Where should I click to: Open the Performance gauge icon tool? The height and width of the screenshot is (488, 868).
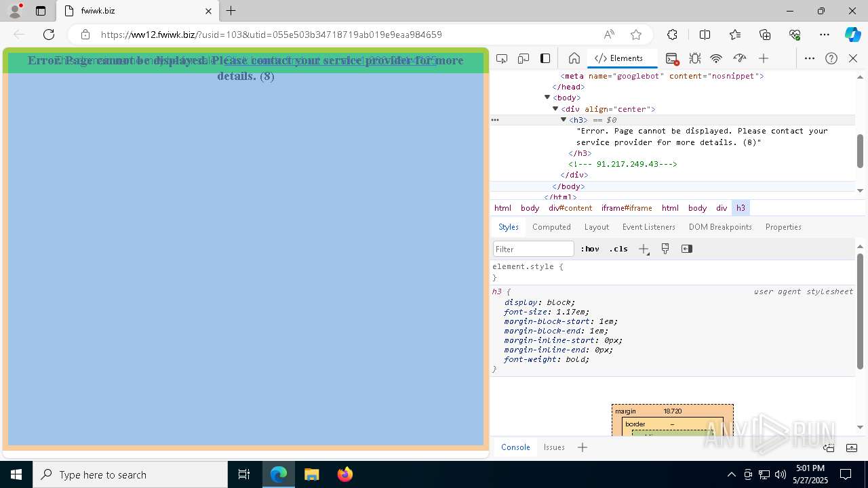pos(740,58)
